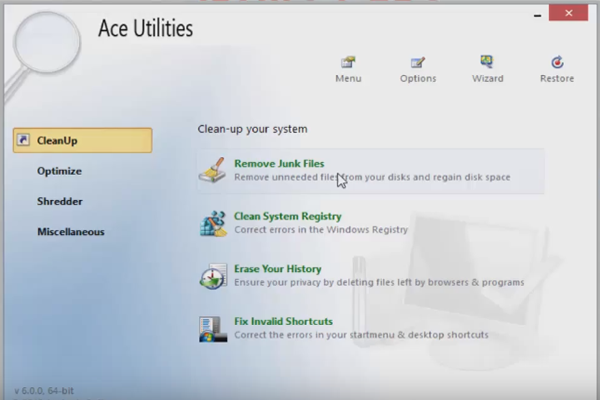Launch the Wizard toolbar icon
600x400 pixels.
(487, 61)
